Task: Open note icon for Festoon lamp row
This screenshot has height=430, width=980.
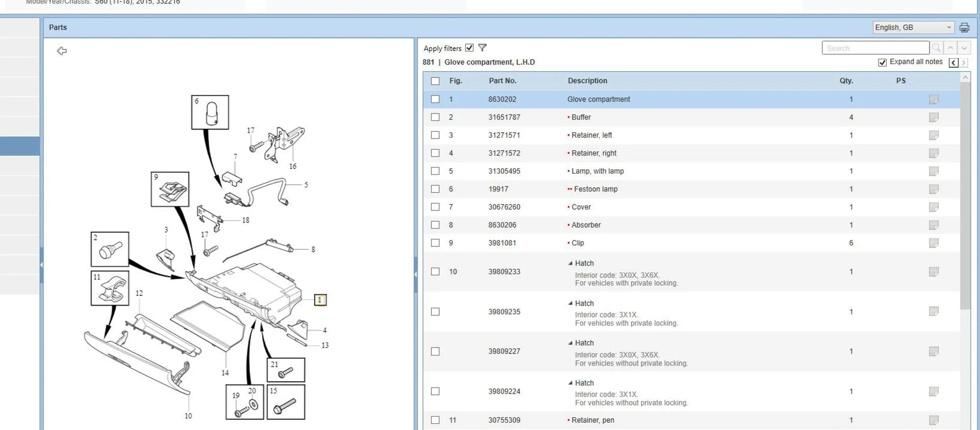Action: coord(933,189)
